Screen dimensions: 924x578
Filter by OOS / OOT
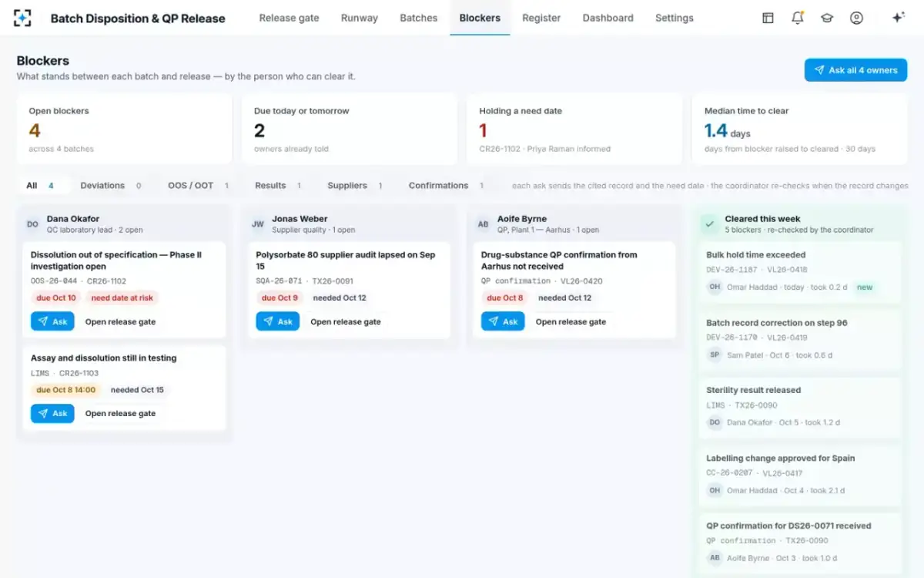[199, 186]
